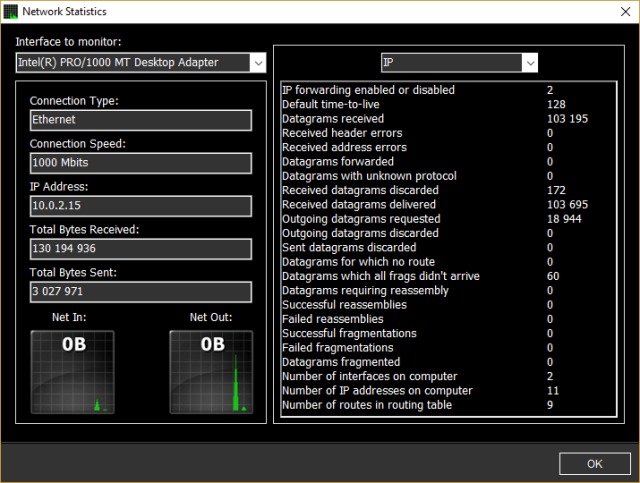The width and height of the screenshot is (640, 483).
Task: Click the Connection Type field showing Ethernet
Action: (140, 120)
